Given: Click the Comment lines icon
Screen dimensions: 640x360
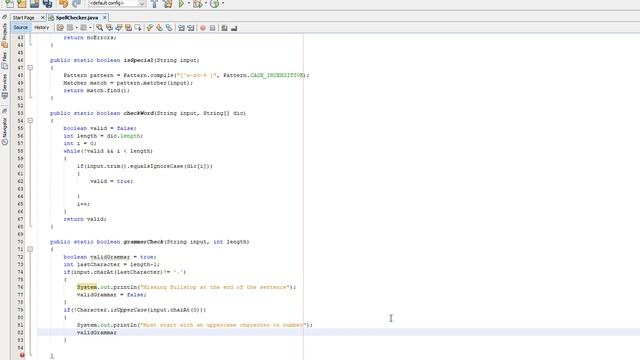Looking at the screenshot, I should [x=224, y=28].
